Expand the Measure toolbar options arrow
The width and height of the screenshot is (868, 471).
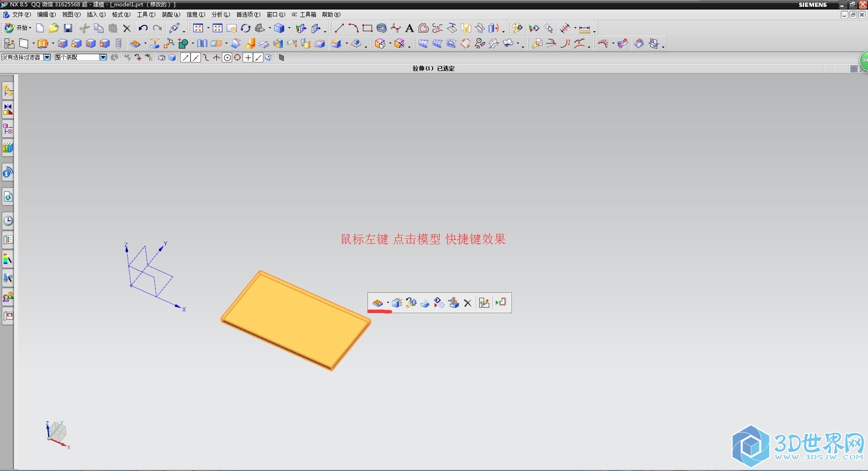click(594, 31)
